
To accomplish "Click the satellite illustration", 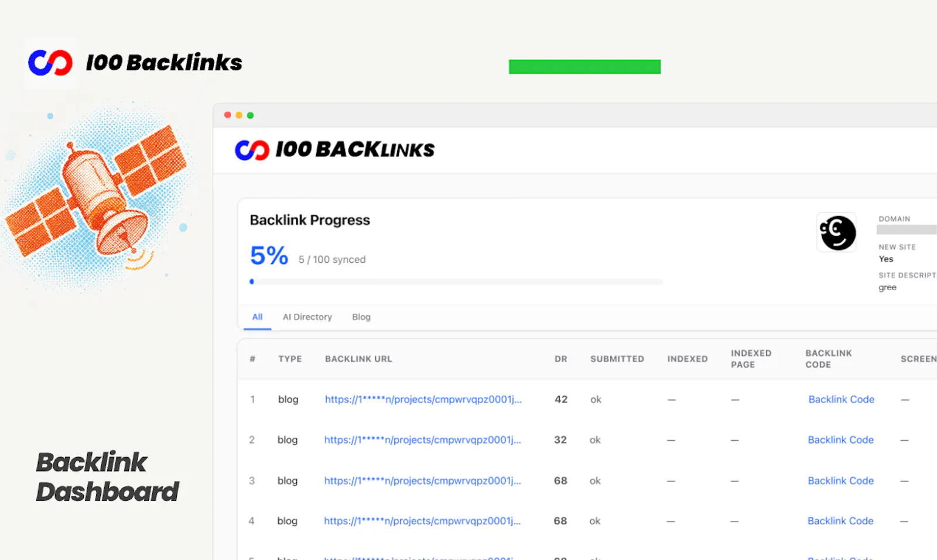I will click(x=97, y=196).
